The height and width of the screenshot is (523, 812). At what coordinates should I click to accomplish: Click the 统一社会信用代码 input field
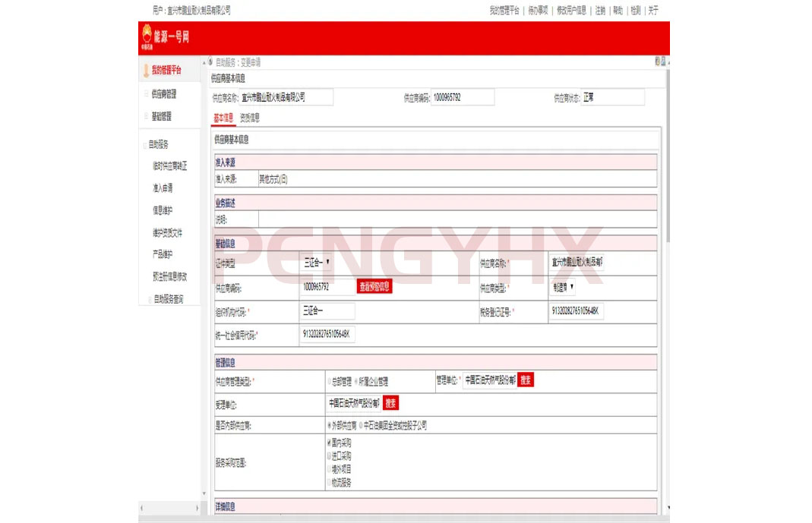pyautogui.click(x=328, y=334)
